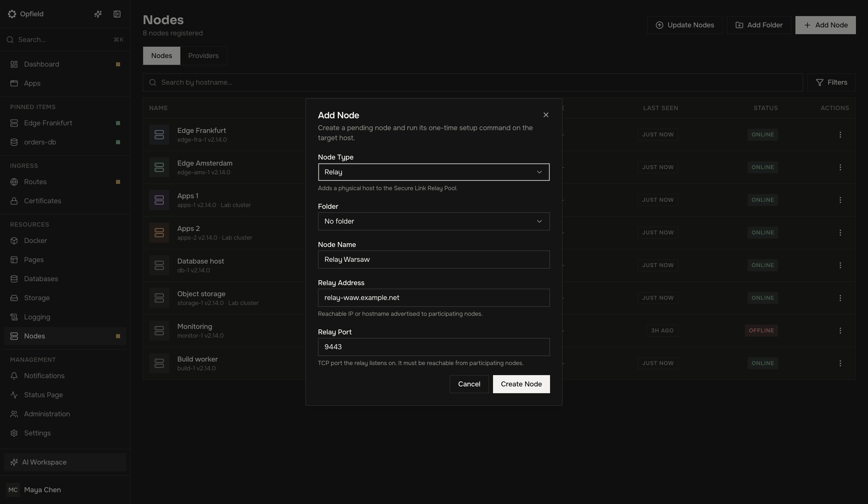Switch to the Providers tab

[x=203, y=56]
